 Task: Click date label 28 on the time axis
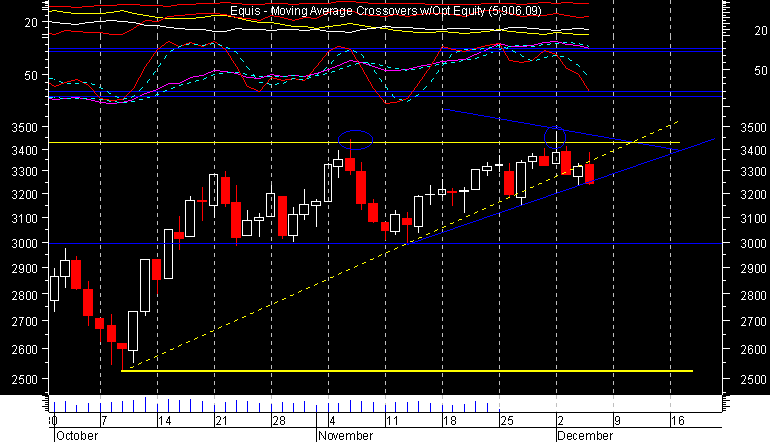(279, 421)
